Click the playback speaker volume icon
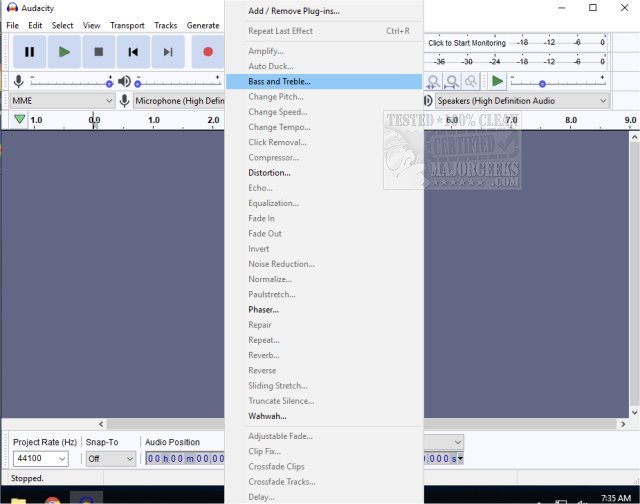640x504 pixels. click(x=124, y=81)
